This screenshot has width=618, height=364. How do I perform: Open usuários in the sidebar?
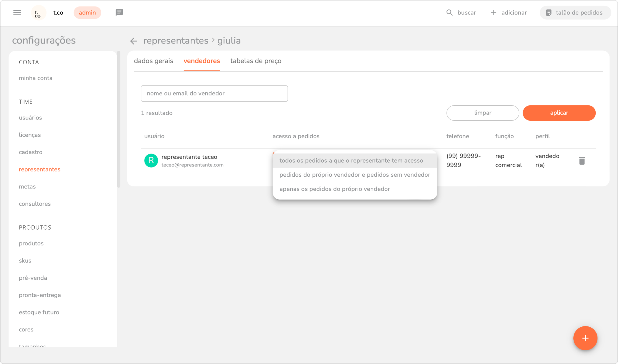30,118
